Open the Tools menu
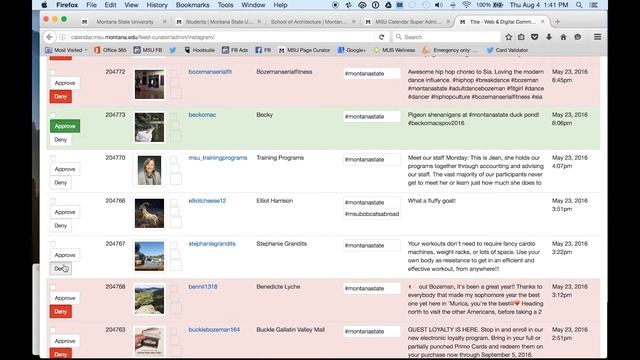The width and height of the screenshot is (640, 360). (225, 5)
